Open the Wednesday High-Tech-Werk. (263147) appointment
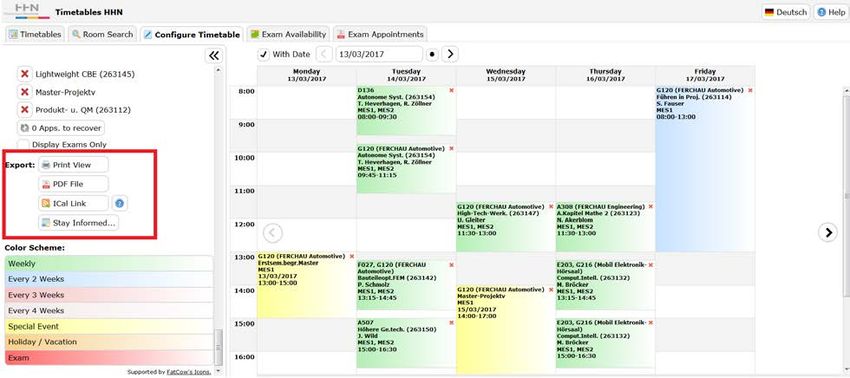Screen dimensions: 850x378 [505, 228]
